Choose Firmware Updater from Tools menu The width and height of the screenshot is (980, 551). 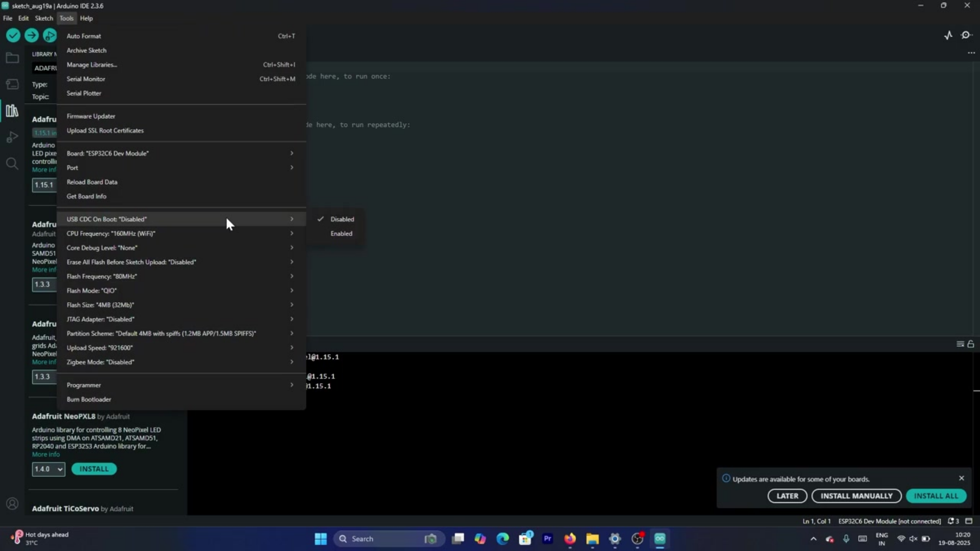pyautogui.click(x=181, y=116)
